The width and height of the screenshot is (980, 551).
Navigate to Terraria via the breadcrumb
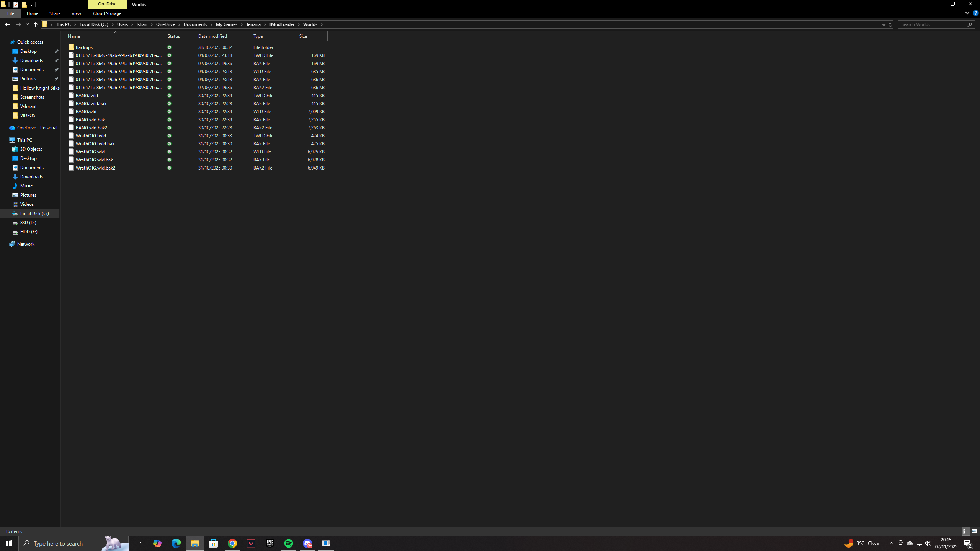[254, 24]
